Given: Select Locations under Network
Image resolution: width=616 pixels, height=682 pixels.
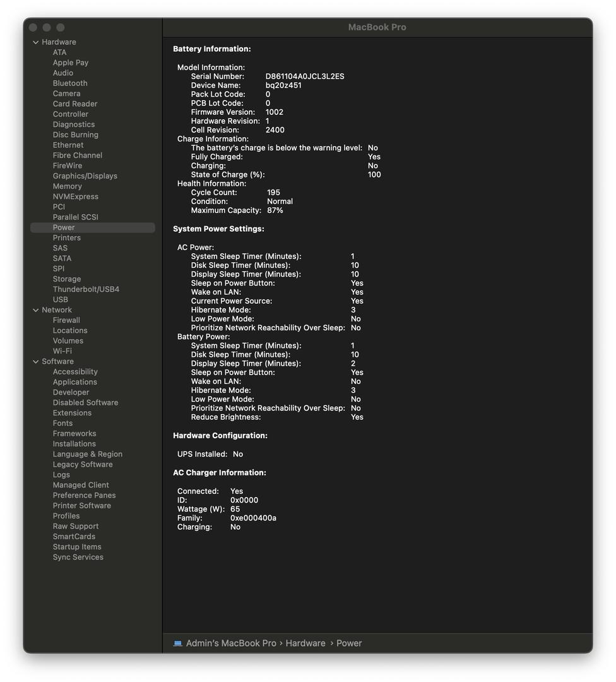Looking at the screenshot, I should pyautogui.click(x=70, y=330).
